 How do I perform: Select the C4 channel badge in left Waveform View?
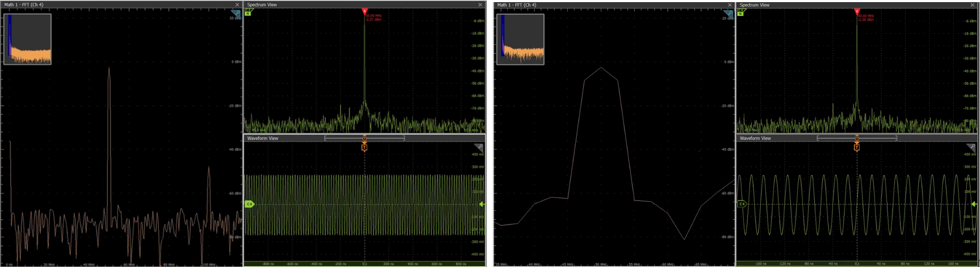249,204
